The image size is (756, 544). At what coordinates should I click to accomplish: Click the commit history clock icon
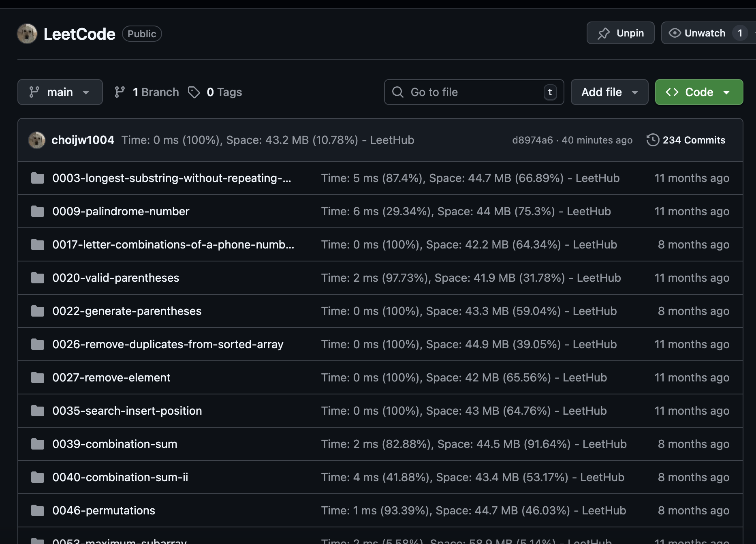[652, 140]
